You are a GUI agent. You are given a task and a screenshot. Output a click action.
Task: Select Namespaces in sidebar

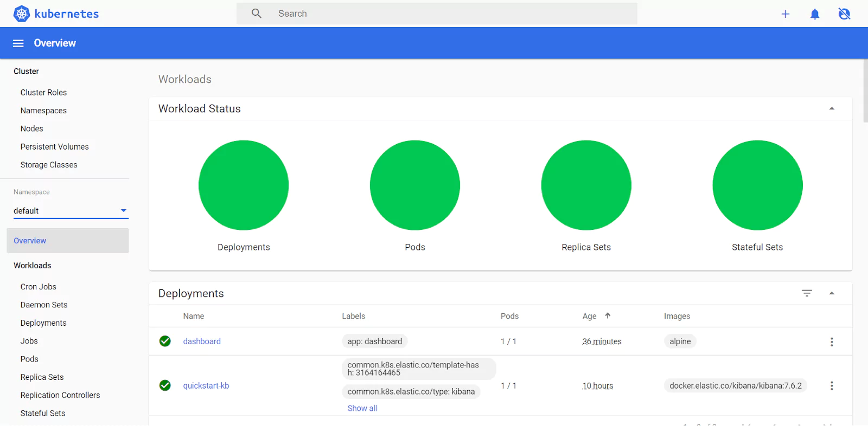coord(44,111)
